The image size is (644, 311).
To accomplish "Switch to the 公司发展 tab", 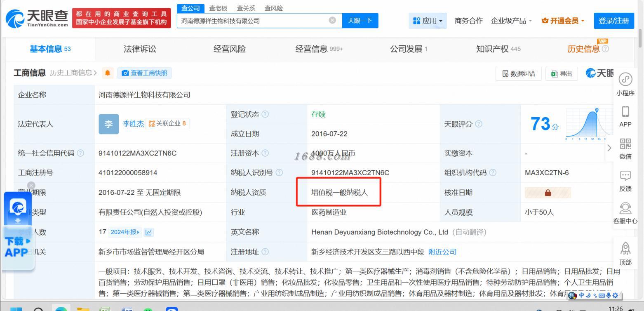I will click(409, 49).
